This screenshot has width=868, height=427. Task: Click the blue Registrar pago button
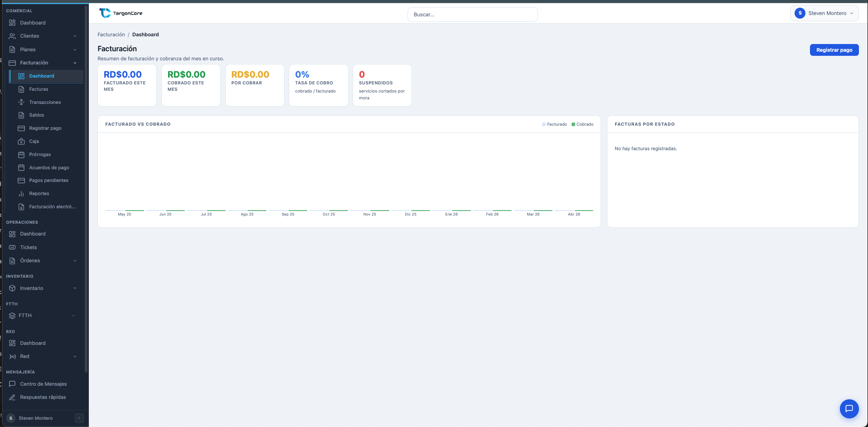click(x=834, y=50)
